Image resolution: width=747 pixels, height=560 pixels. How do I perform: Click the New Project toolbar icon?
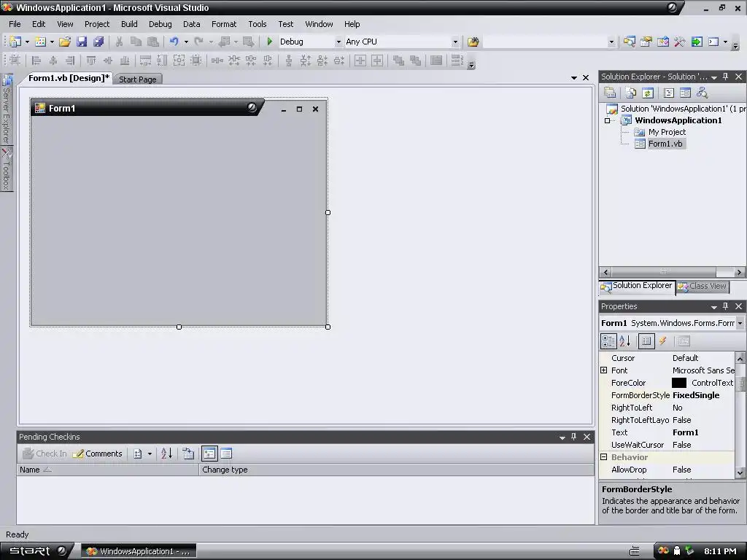tap(15, 42)
